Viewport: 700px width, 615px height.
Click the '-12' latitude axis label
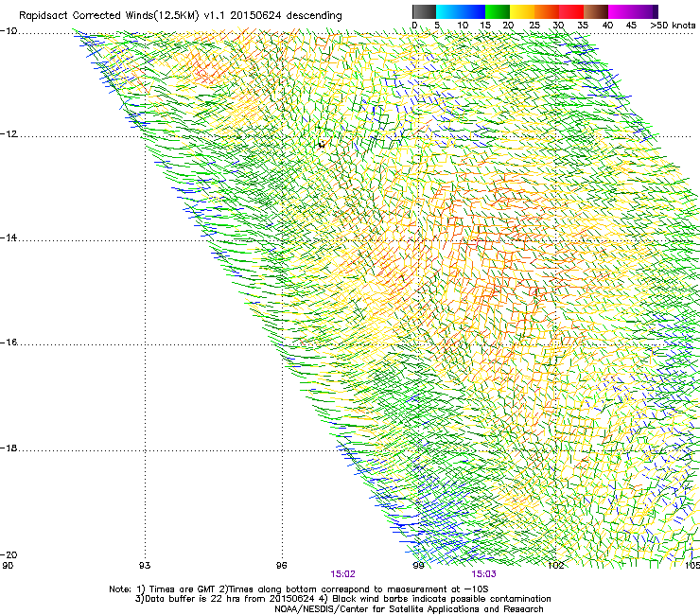[x=9, y=134]
